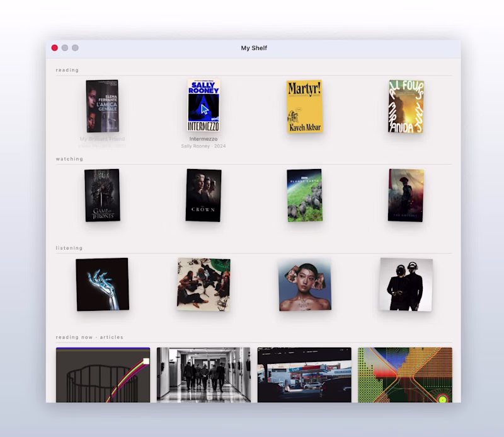Choose the album with two helmeted figures
The height and width of the screenshot is (437, 504).
(406, 284)
